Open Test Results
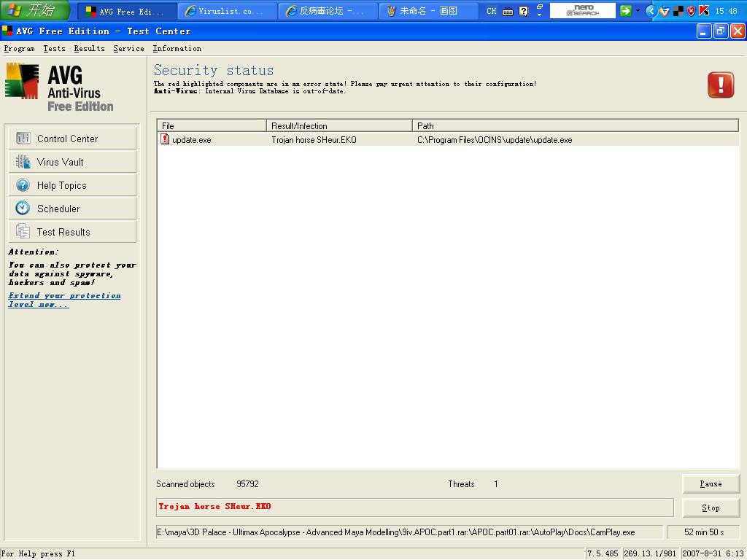The height and width of the screenshot is (560, 747). 72,232
